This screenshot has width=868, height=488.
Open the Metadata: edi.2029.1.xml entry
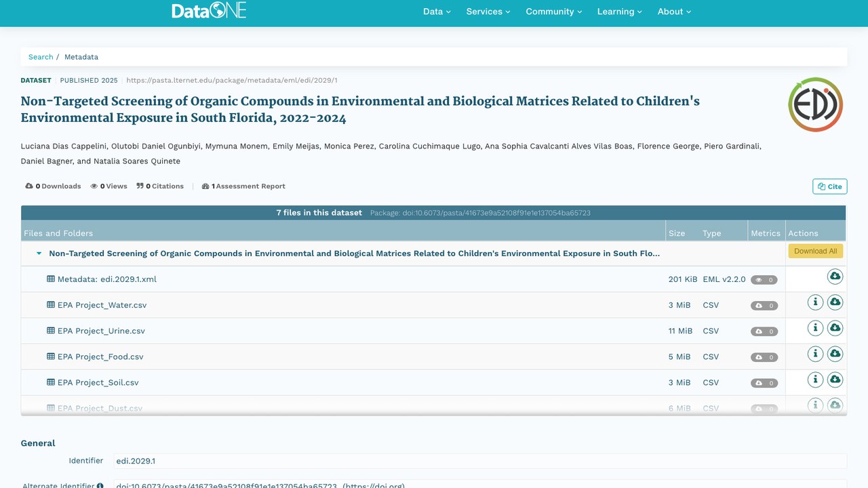[107, 279]
